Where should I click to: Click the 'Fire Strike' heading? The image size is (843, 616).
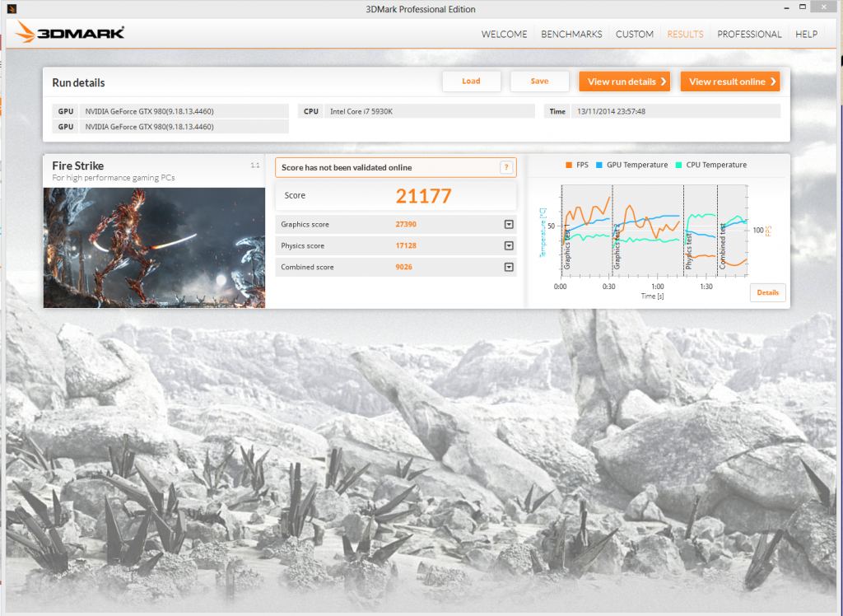click(x=78, y=166)
